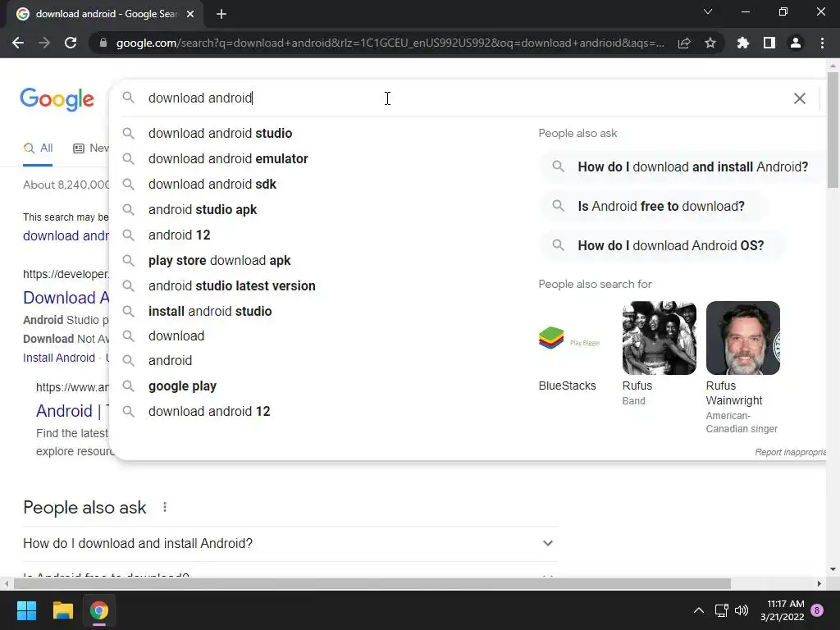Show hidden system tray icons
Image resolution: width=840 pixels, height=630 pixels.
click(699, 610)
